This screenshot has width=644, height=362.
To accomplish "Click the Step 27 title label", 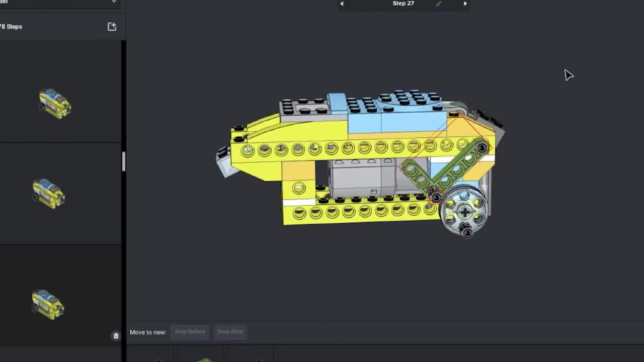I will 404,3.
